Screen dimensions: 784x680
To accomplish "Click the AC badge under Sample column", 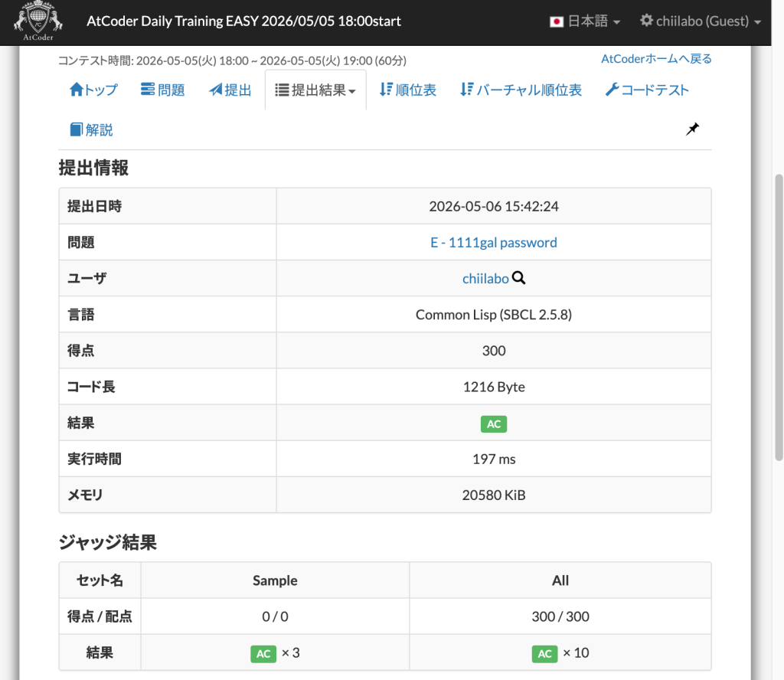I will click(x=263, y=653).
